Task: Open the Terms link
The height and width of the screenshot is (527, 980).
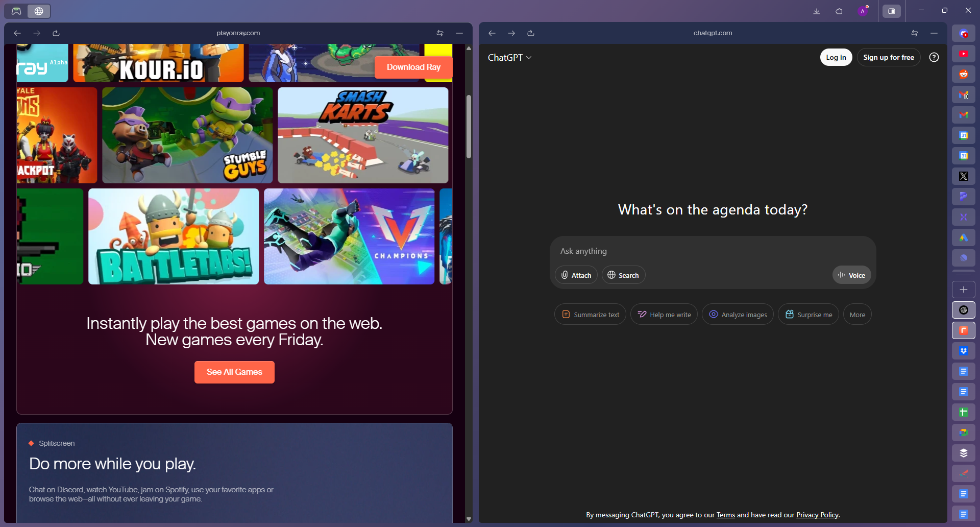Action: pyautogui.click(x=725, y=515)
